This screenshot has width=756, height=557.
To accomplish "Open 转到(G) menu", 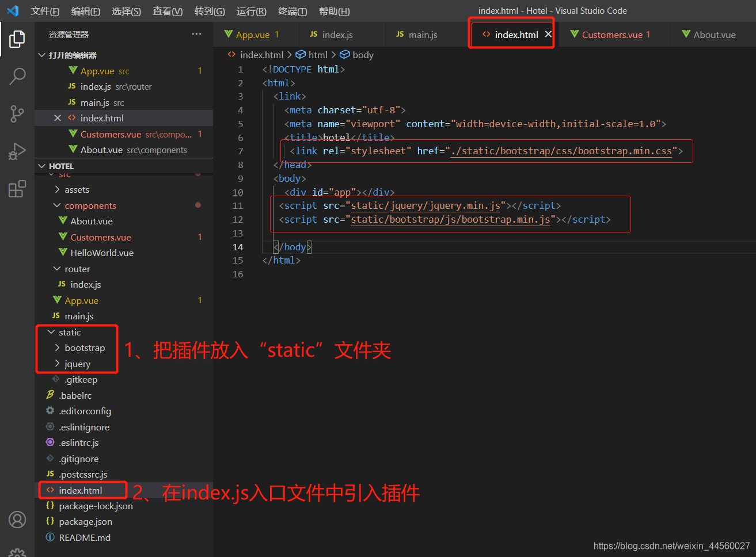I will (210, 11).
